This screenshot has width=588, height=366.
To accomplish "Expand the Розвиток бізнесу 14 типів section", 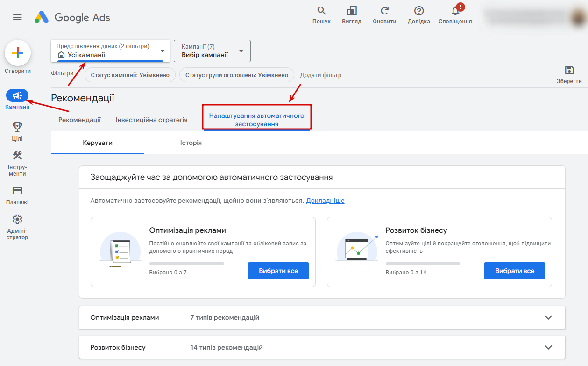I will coord(322,347).
